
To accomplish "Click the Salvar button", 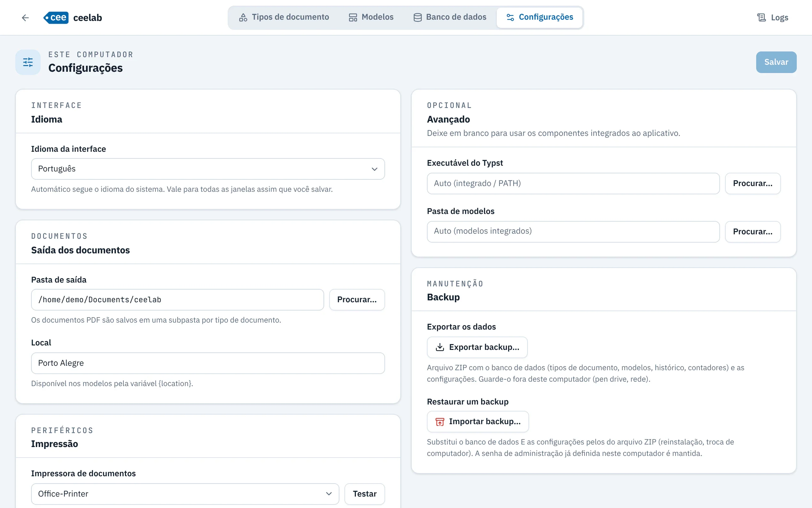I will [x=776, y=62].
